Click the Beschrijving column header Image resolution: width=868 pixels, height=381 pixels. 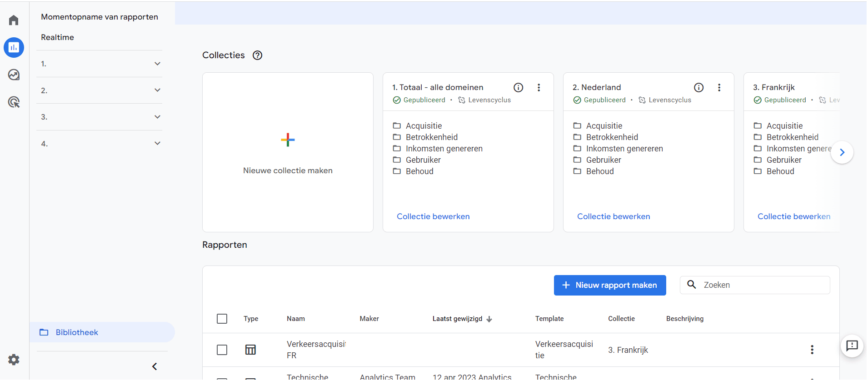tap(685, 319)
